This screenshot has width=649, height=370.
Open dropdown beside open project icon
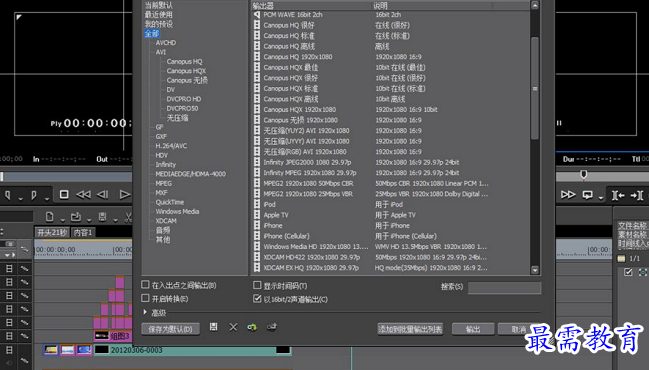tap(89, 220)
